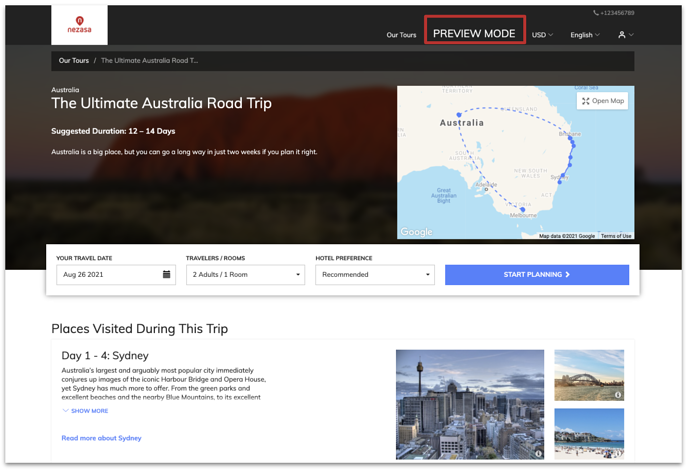
Task: Click info icon on Harbour Bridge thumbnail
Action: [618, 395]
